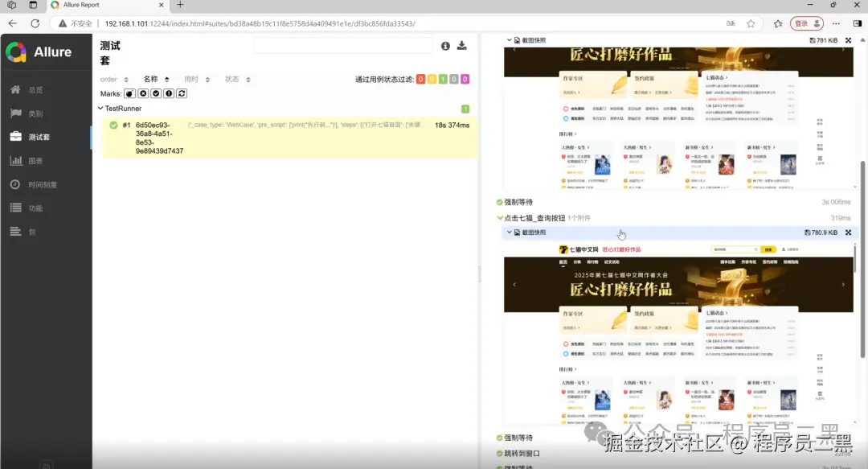
Task: Open the browser sidebar panel icon
Action: coord(857,24)
